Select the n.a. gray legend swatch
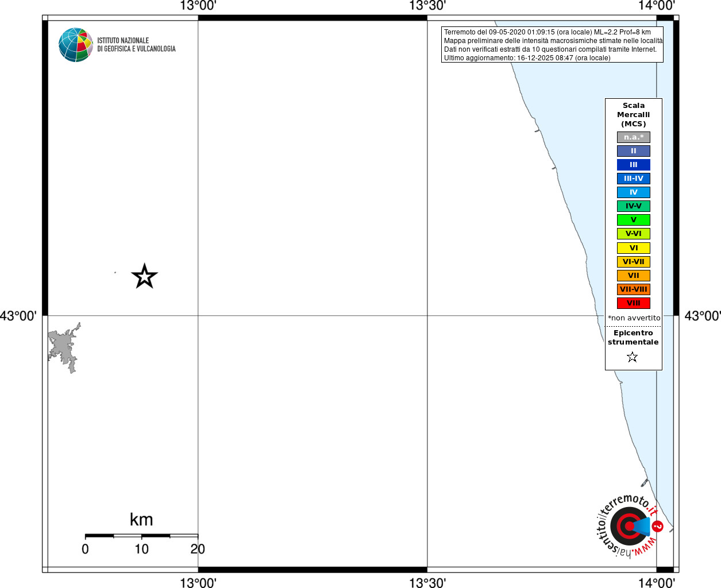This screenshot has width=721, height=588. tap(634, 137)
